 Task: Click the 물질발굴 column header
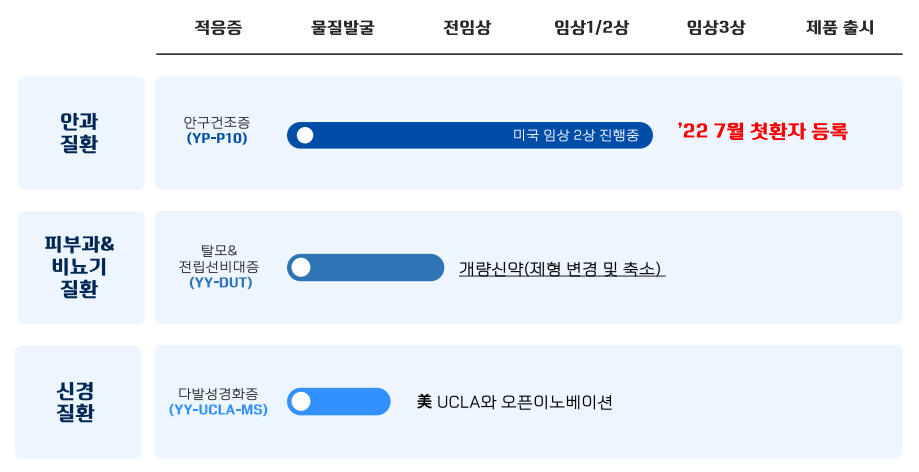(342, 28)
